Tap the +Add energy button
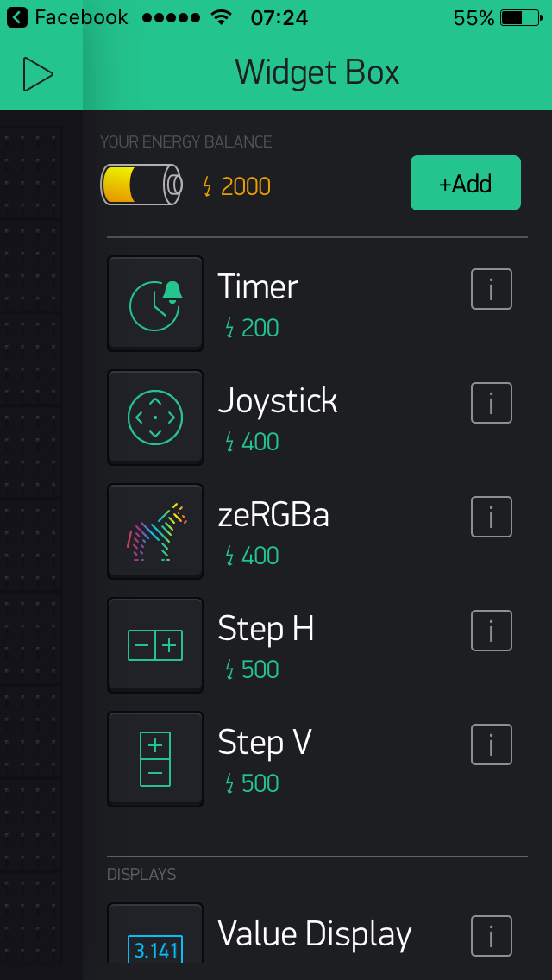 (466, 183)
